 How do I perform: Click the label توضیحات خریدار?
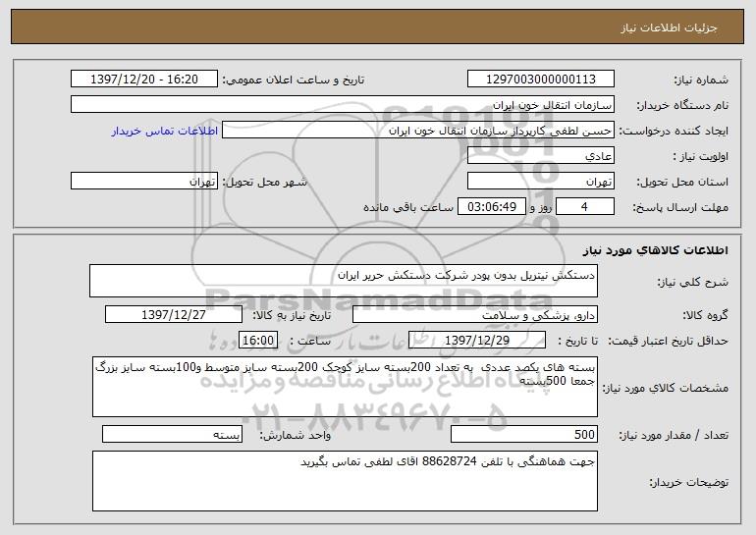coord(689,482)
